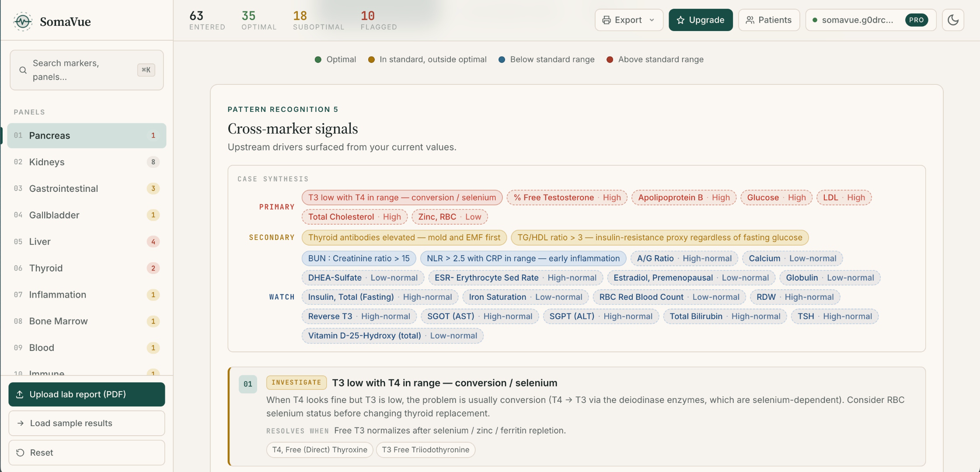Click the green Optimal legend dot
Image resolution: width=980 pixels, height=472 pixels.
[318, 59]
